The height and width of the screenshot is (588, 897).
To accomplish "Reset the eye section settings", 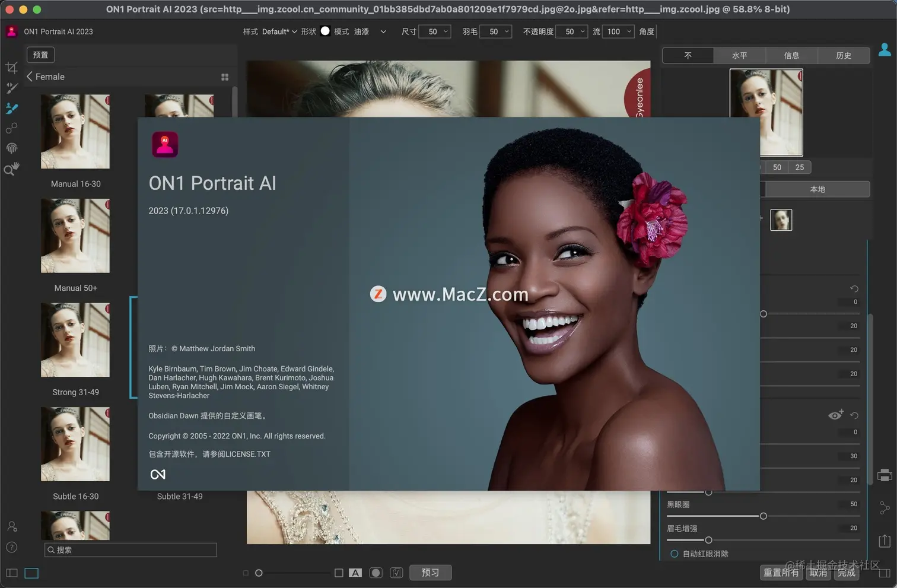I will [854, 415].
